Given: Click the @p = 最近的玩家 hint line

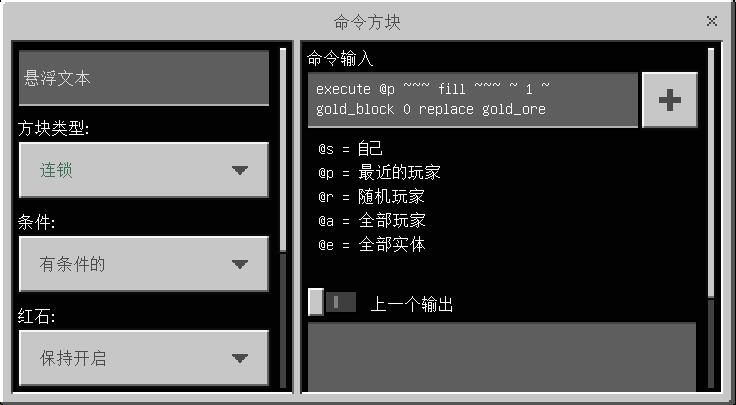Looking at the screenshot, I should point(379,173).
